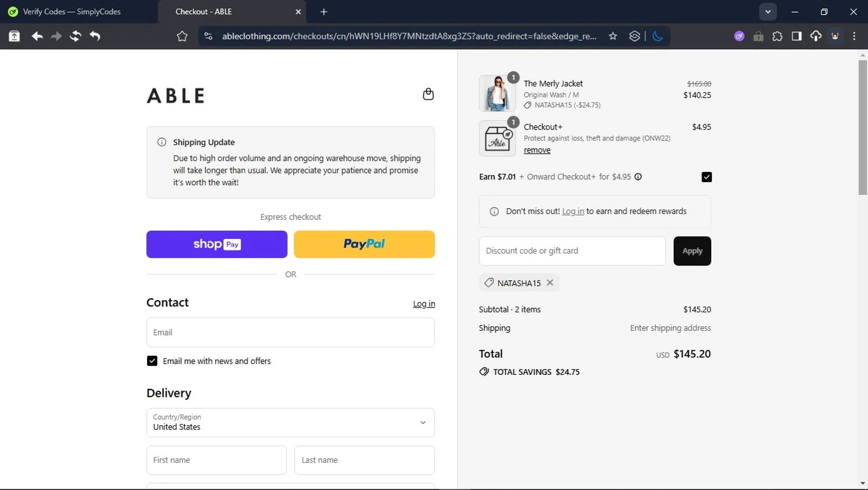Open the profile avatar icon
This screenshot has height=490, width=868.
coord(835,36)
